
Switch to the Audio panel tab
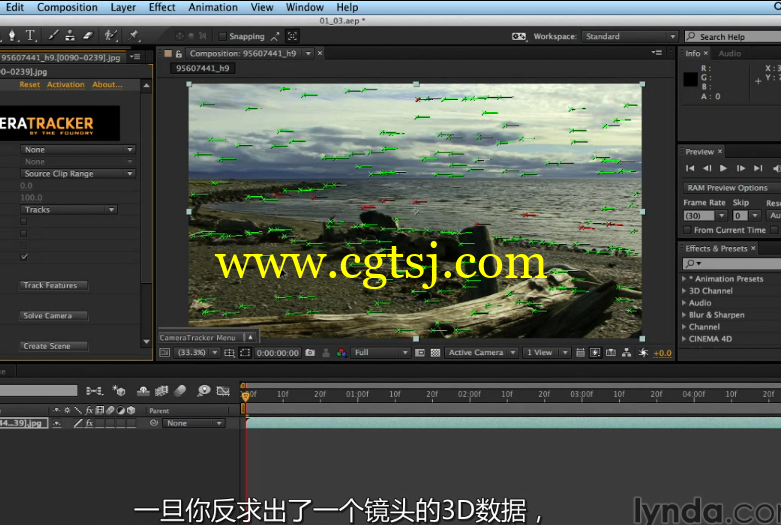point(729,53)
